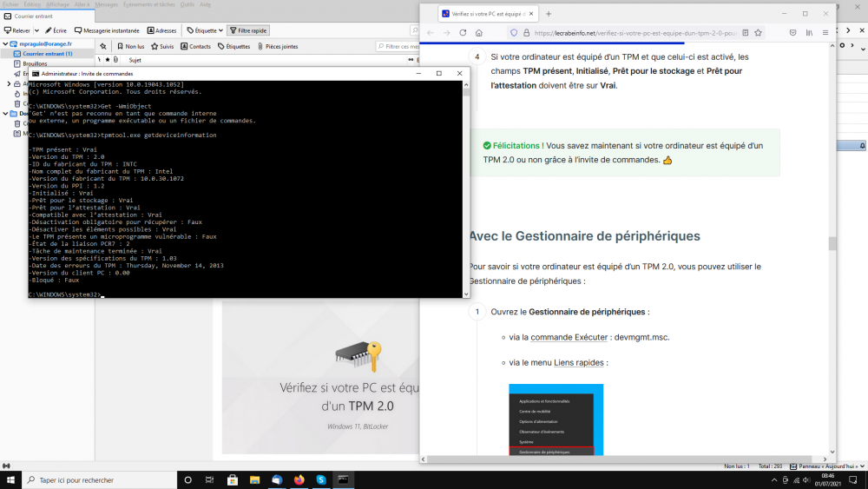This screenshot has width=868, height=489.
Task: Click the command prompt title bar icon
Action: tap(36, 73)
